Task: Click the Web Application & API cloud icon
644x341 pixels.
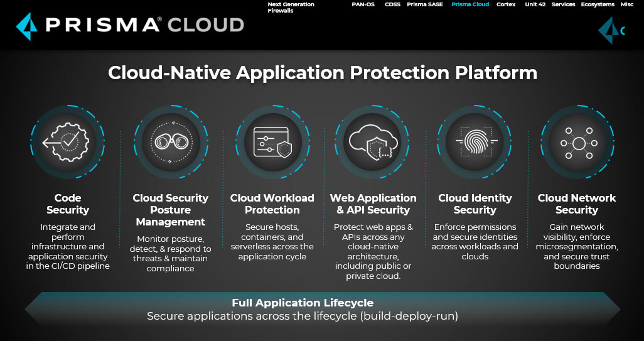Action: click(x=373, y=142)
